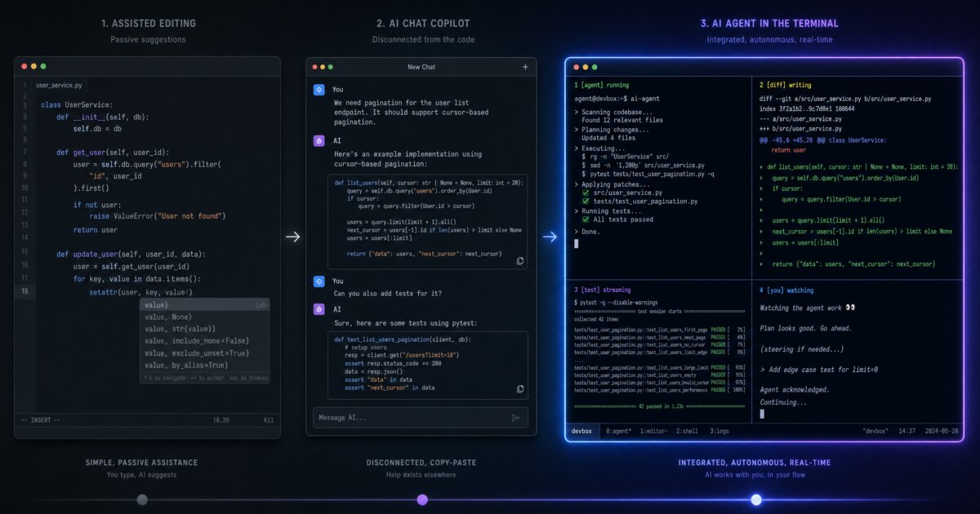Click '4 [you] watching' pane title

pyautogui.click(x=786, y=290)
